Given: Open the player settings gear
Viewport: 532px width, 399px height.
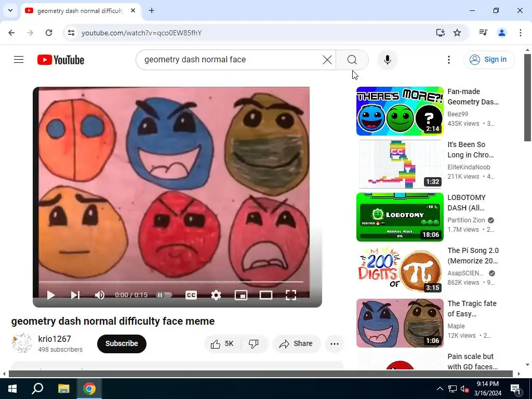Looking at the screenshot, I should (216, 295).
